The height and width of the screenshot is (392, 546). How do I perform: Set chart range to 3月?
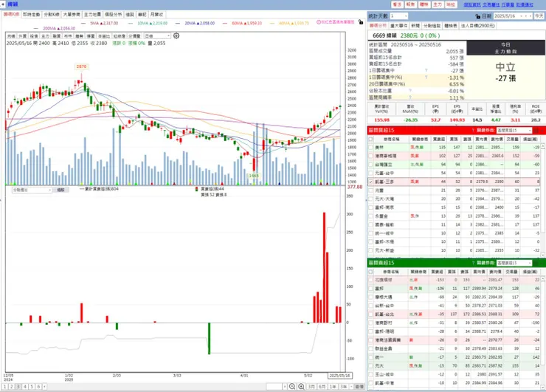[x=311, y=386]
